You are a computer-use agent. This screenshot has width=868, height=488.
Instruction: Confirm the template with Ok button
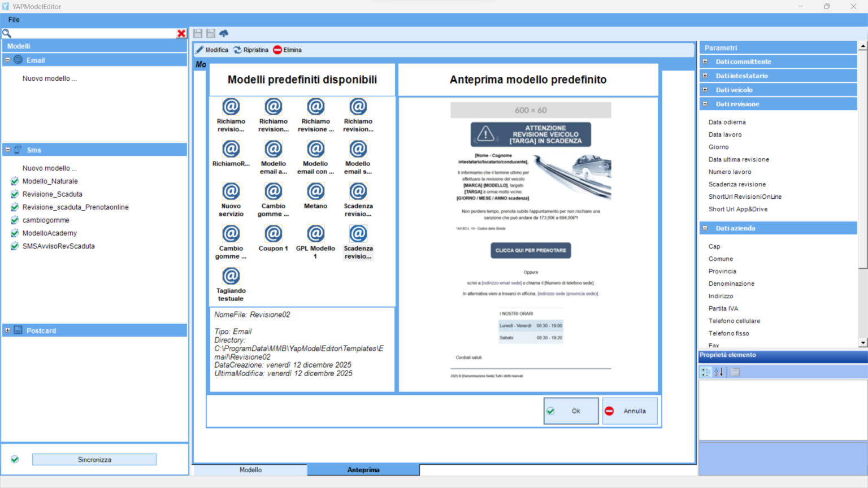tap(571, 411)
